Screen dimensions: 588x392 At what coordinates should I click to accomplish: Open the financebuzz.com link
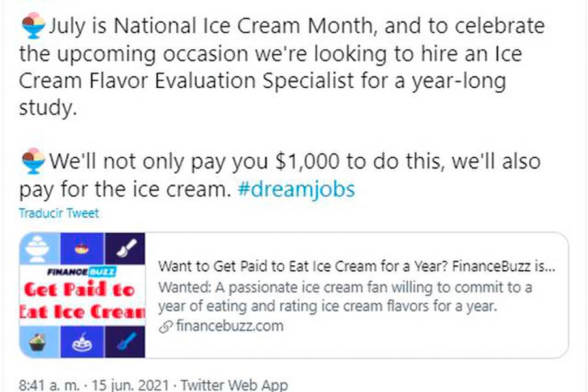(229, 325)
